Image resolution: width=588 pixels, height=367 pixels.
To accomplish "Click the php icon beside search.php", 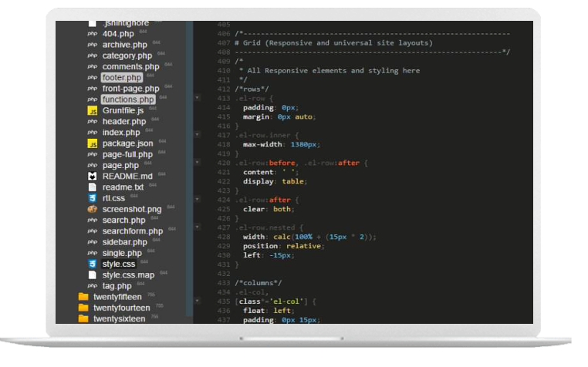I will (x=93, y=220).
